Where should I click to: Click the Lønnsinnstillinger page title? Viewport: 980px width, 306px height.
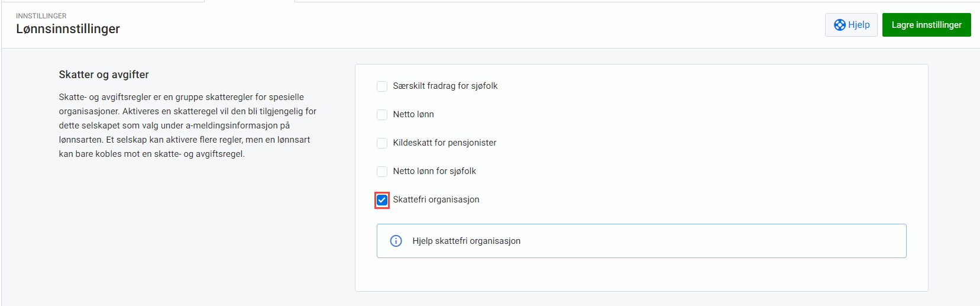(68, 29)
